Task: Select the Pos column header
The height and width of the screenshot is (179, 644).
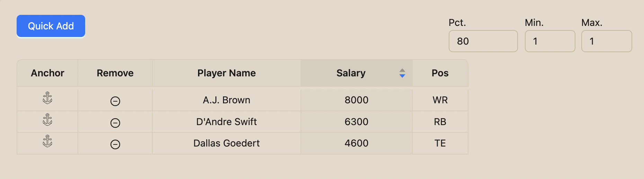Action: (440, 73)
